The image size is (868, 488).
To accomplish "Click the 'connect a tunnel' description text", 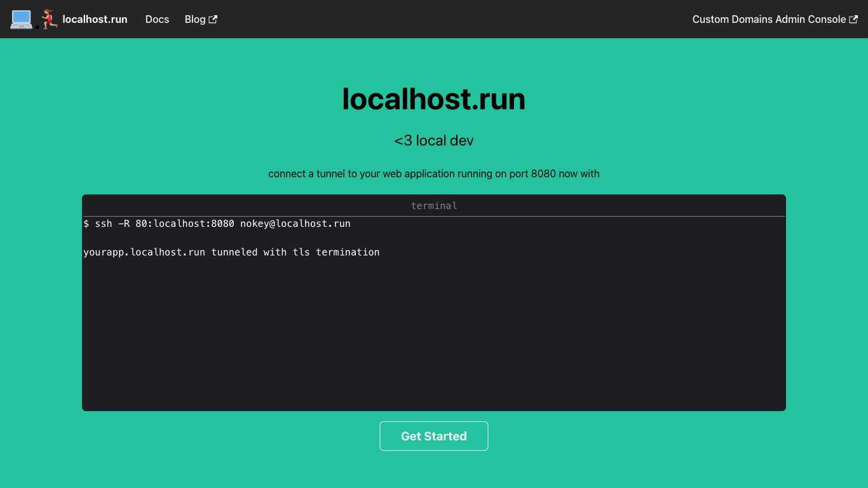I will pyautogui.click(x=434, y=173).
